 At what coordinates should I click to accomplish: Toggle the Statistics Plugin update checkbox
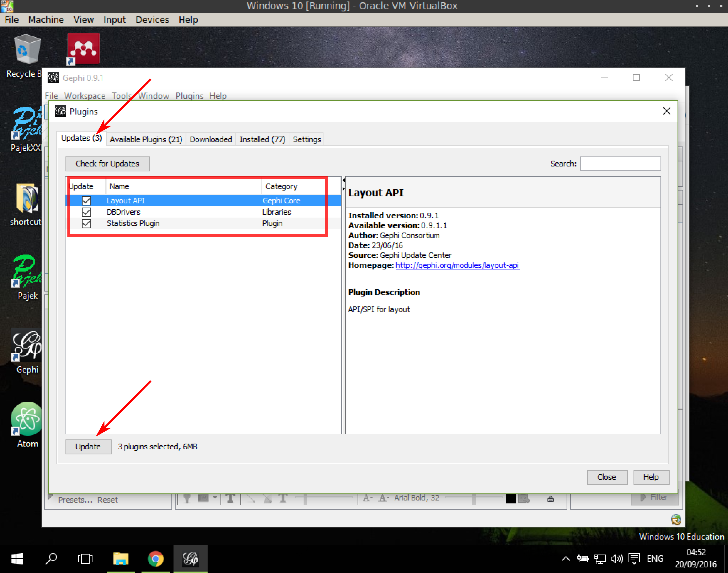pos(86,223)
